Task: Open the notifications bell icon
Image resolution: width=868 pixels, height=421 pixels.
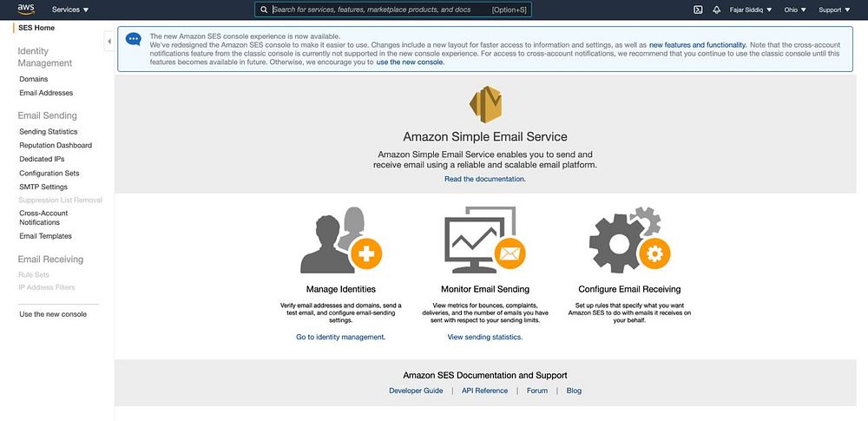Action: coord(716,10)
